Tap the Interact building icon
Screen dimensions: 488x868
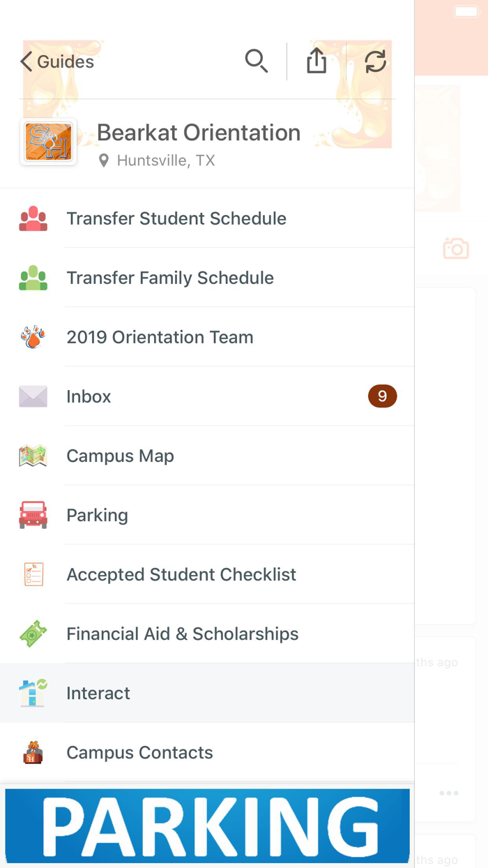coord(33,692)
